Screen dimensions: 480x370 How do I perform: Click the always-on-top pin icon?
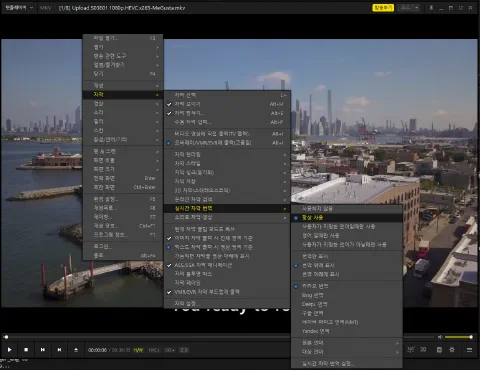[431, 8]
